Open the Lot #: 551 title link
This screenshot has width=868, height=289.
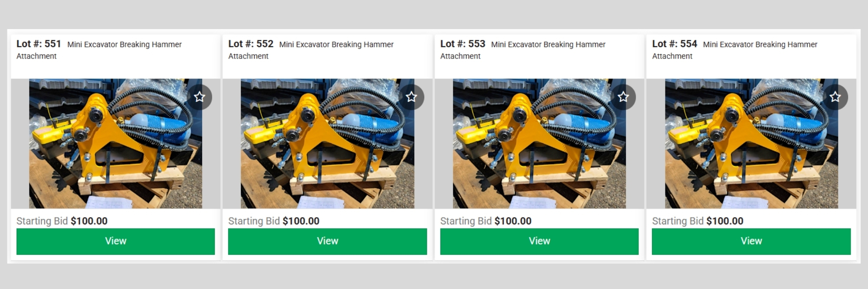tap(39, 44)
